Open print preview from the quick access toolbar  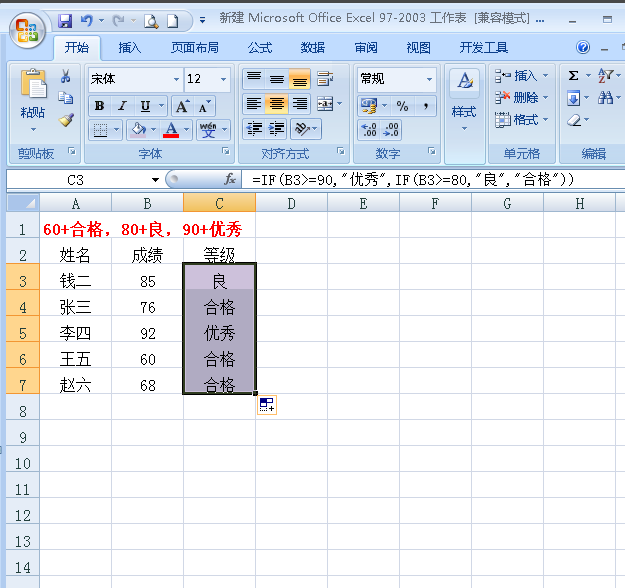pos(151,21)
